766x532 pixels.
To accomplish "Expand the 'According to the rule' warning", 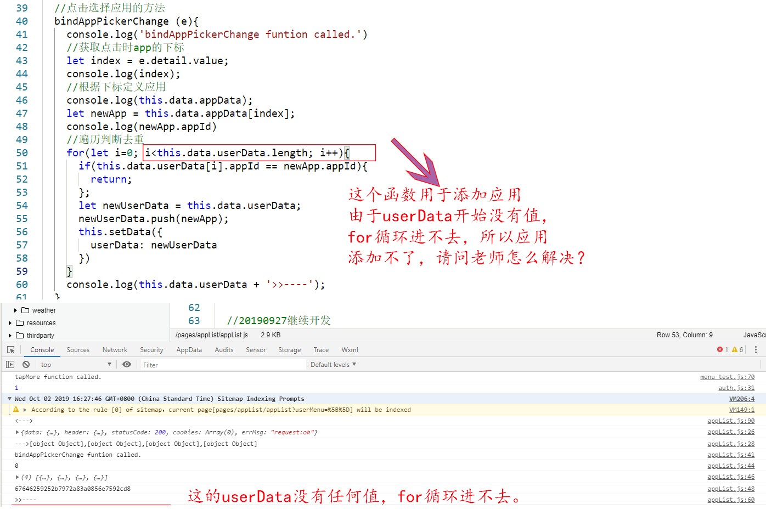I will point(25,410).
